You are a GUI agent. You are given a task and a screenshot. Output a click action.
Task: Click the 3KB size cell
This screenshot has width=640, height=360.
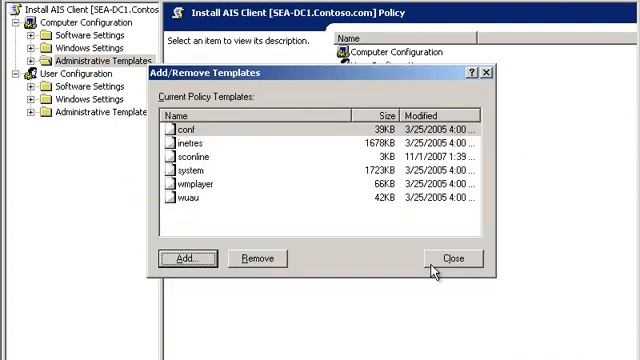click(x=387, y=157)
